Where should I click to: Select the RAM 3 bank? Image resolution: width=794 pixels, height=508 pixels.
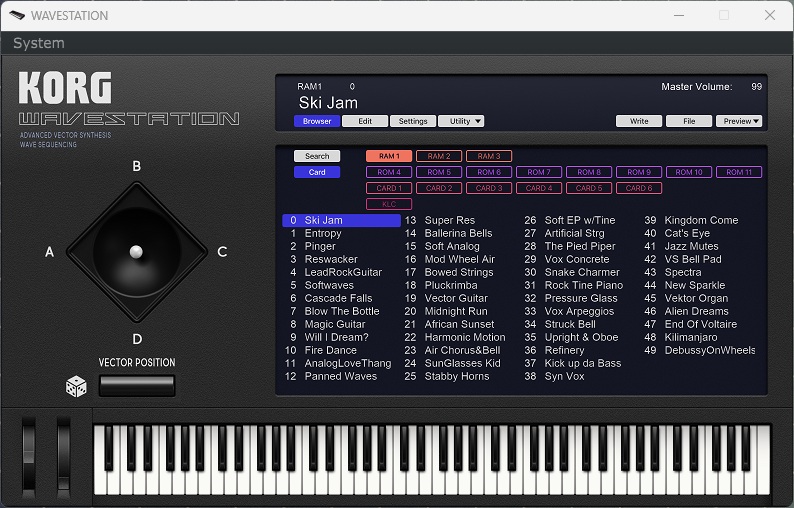[x=489, y=156]
